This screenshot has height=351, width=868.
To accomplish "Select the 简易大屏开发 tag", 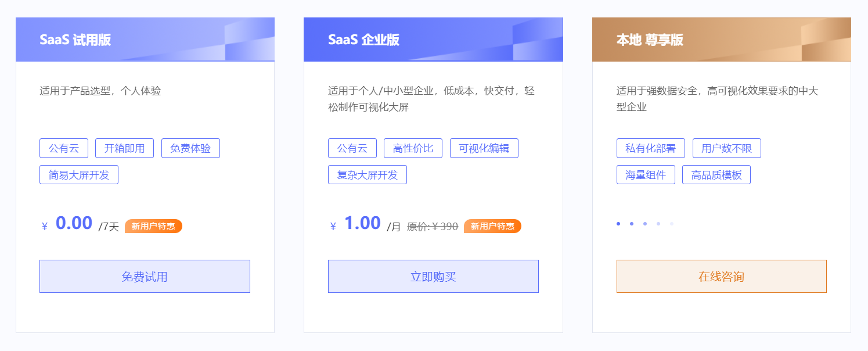I will [x=79, y=174].
